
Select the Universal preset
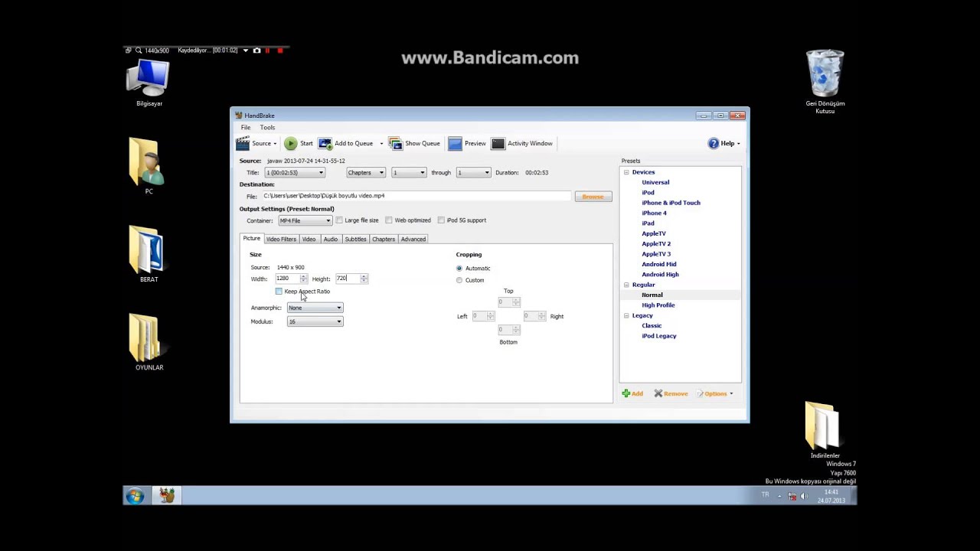click(655, 182)
